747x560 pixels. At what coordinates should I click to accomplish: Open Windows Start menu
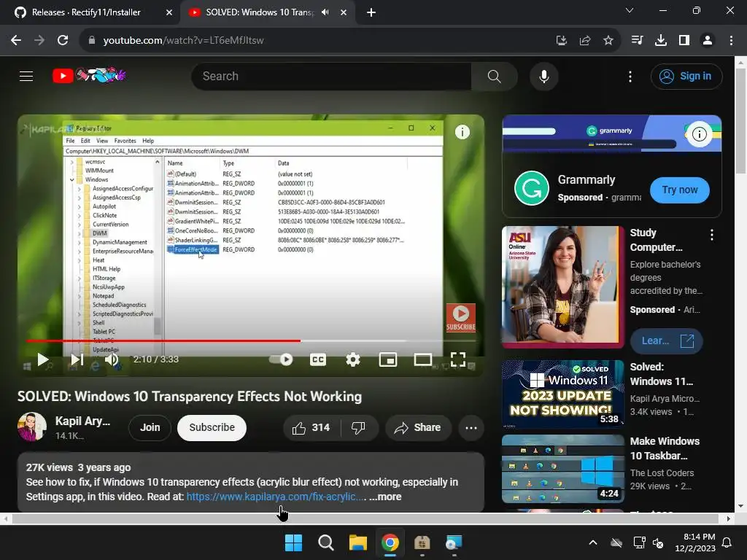293,542
